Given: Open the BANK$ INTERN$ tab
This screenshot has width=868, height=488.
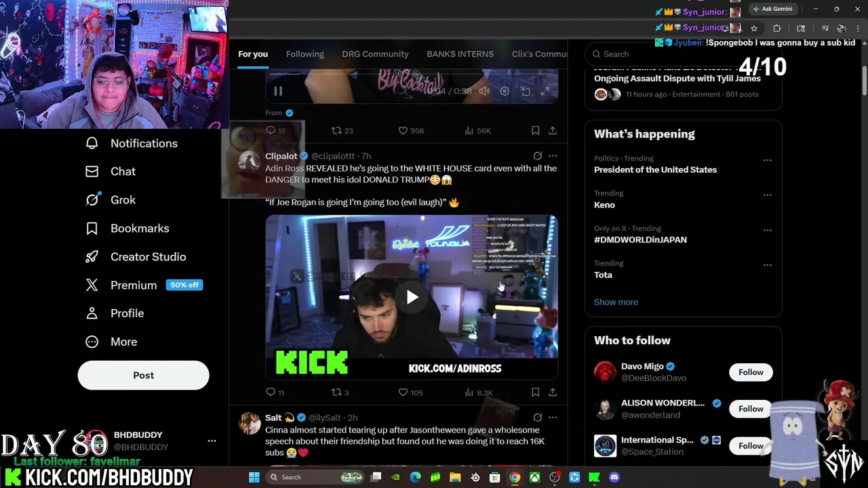Looking at the screenshot, I should (460, 54).
